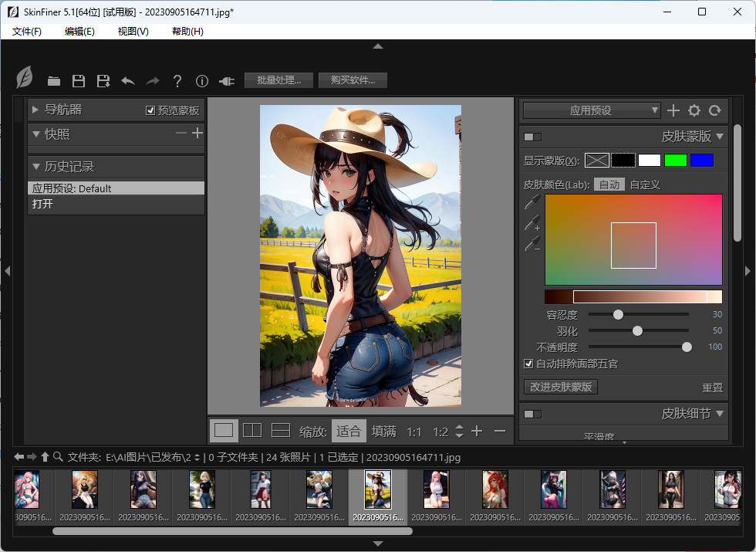Collapse the 皮肤细节 section arrow
756x552 pixels.
(720, 414)
